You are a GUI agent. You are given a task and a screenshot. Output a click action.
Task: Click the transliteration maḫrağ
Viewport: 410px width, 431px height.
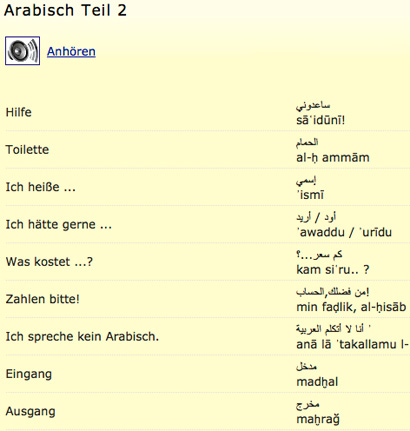coord(318,419)
